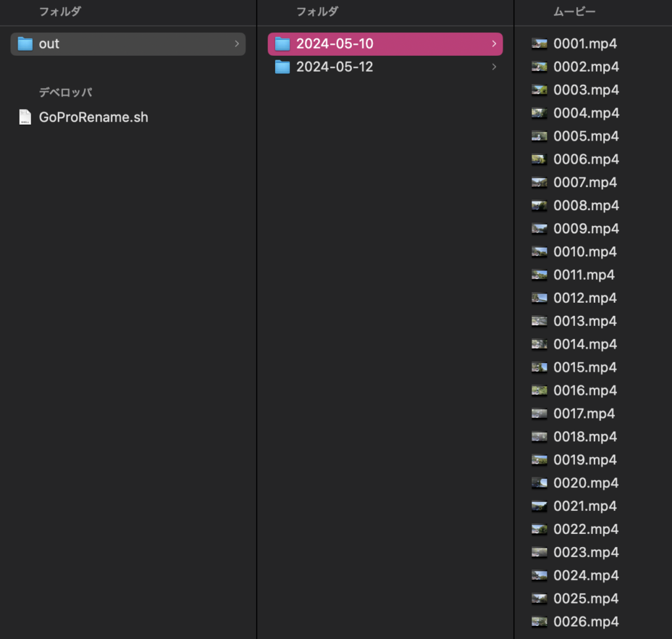Click the GoProRename.sh shell script icon
The width and height of the screenshot is (672, 639).
pos(26,117)
